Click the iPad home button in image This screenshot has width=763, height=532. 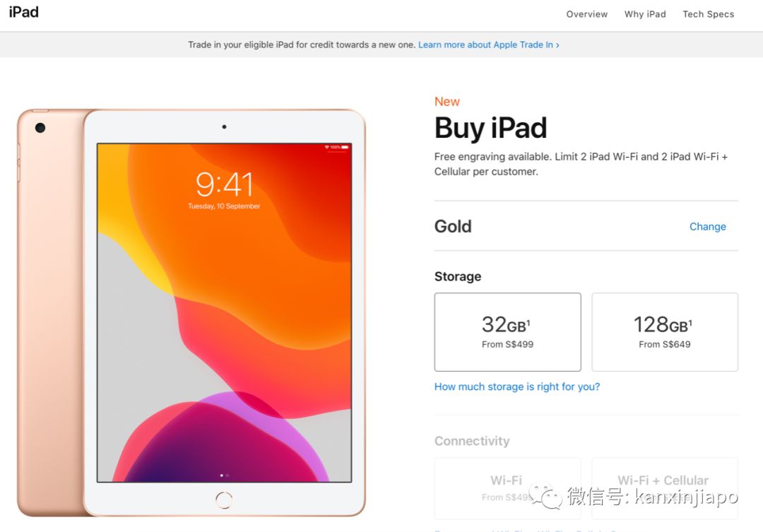point(224,500)
